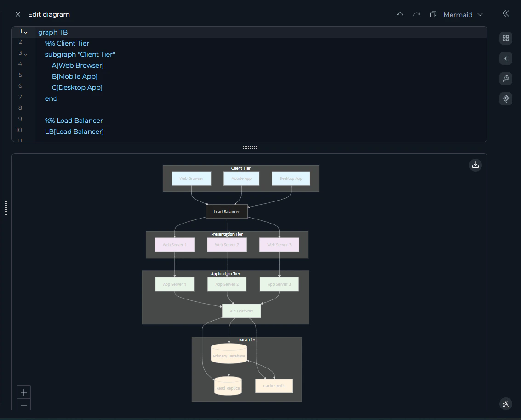Zoom in with the plus button
The height and width of the screenshot is (420, 521).
coord(24,392)
